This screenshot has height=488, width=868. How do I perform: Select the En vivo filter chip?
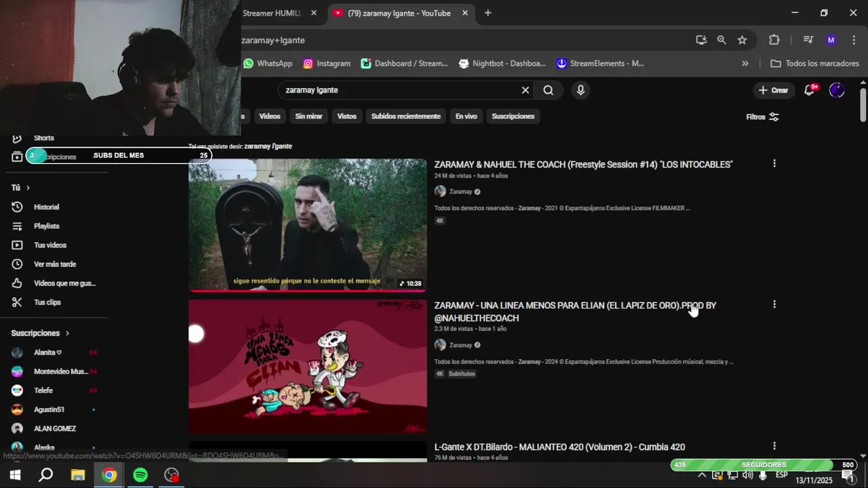point(466,117)
